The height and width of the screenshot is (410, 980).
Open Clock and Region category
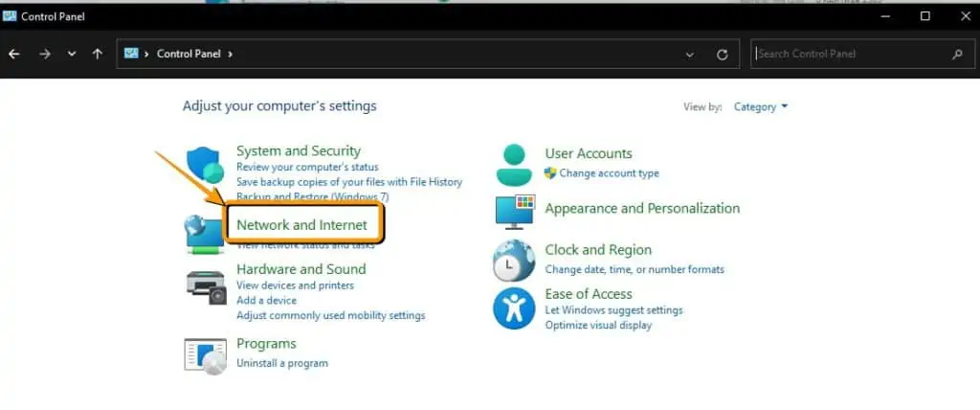coord(598,250)
